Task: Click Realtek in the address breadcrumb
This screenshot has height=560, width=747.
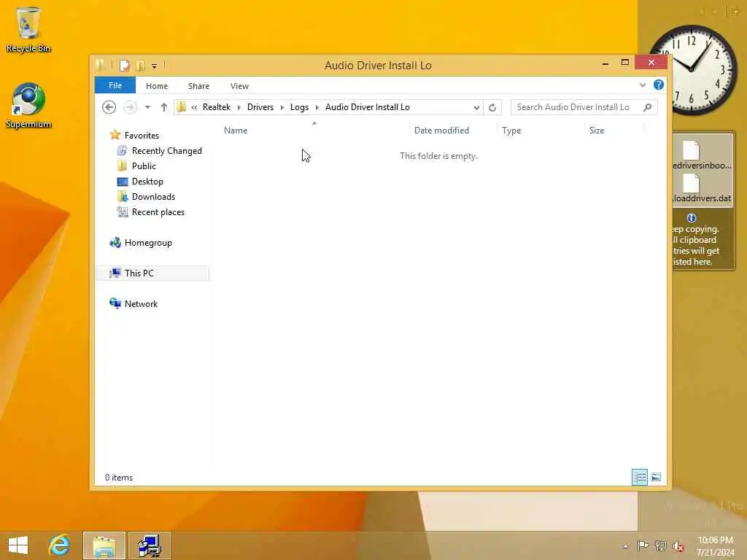Action: click(x=216, y=107)
